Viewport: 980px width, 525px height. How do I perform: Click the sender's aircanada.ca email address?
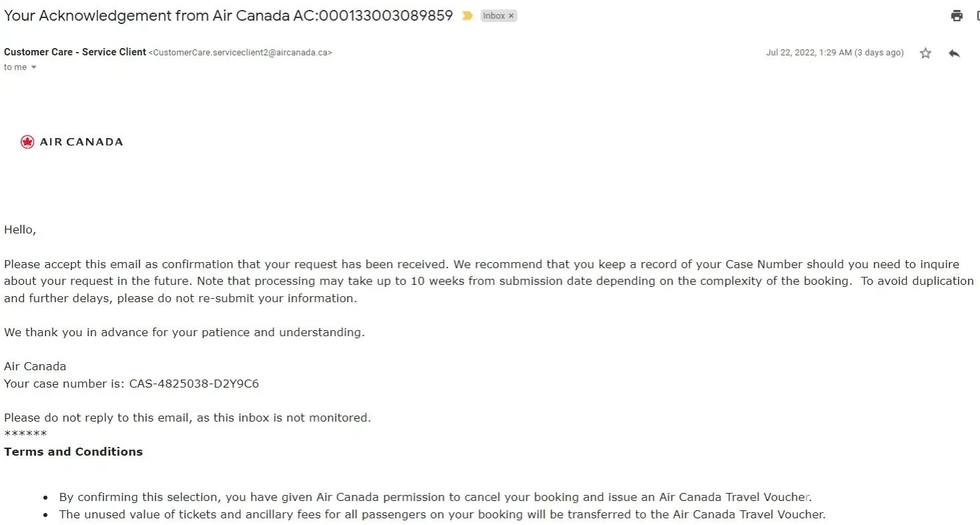tap(240, 53)
